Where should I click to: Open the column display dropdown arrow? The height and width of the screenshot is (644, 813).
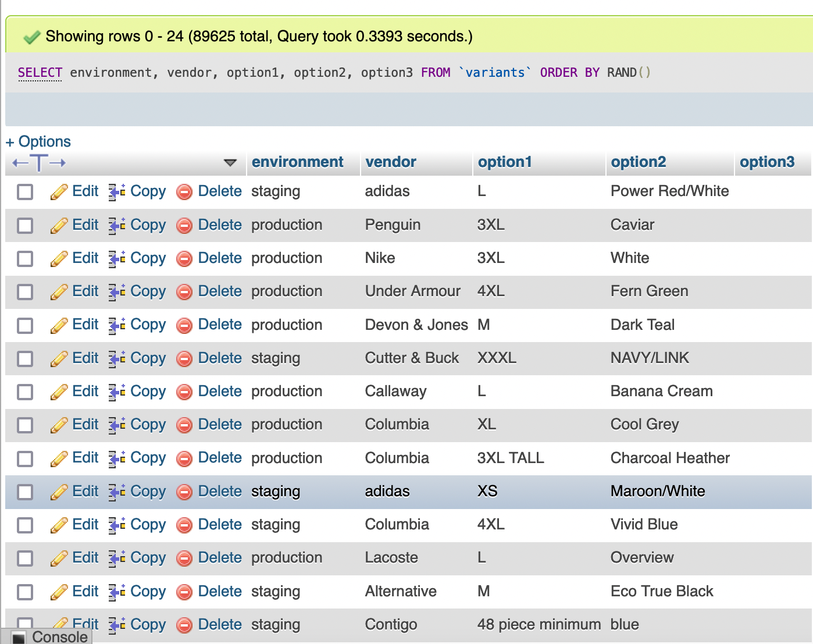point(230,162)
